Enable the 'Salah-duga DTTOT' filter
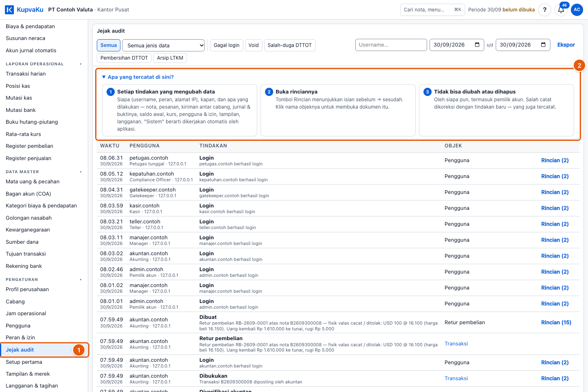The image size is (588, 392). coord(290,45)
